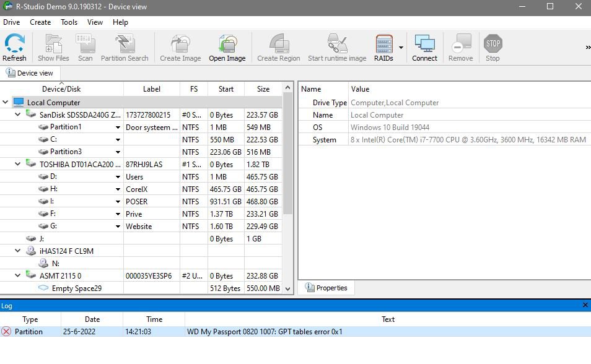Click the Refresh toolbar icon

coord(14,48)
